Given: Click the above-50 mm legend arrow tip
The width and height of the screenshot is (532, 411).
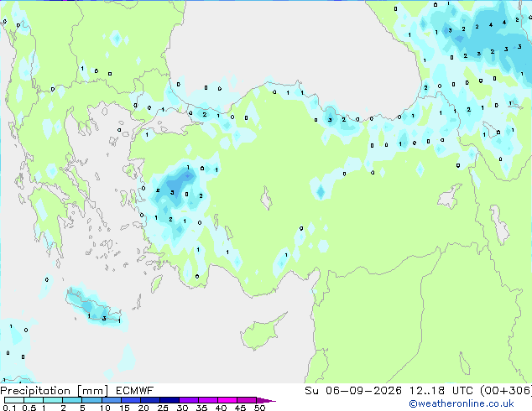Looking at the screenshot, I should 266,400.
